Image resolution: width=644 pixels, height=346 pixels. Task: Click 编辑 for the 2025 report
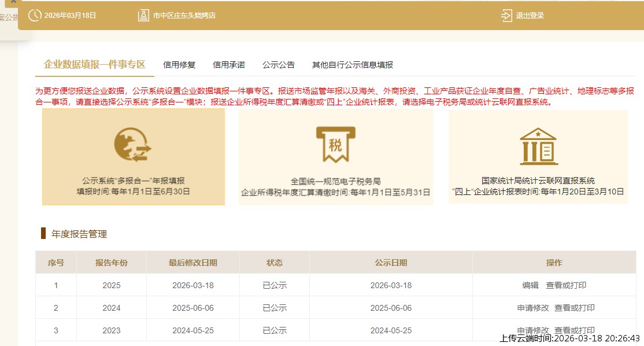531,285
